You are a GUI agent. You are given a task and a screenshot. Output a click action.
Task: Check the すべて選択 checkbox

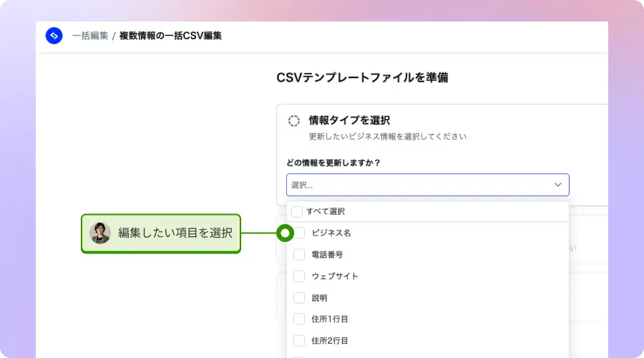[x=296, y=212]
